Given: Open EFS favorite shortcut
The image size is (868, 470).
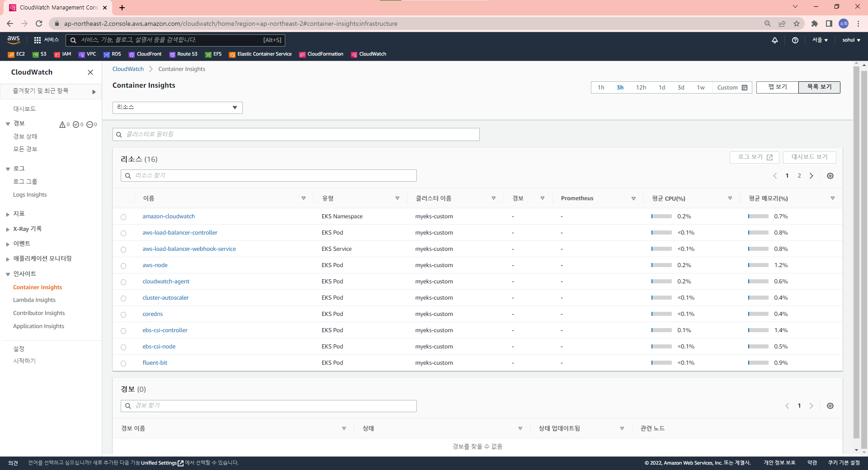Looking at the screenshot, I should 213,54.
